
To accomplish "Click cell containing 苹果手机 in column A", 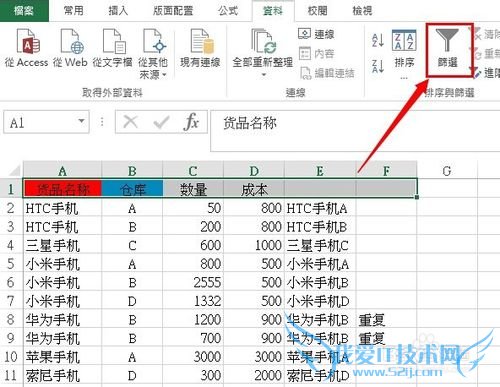I will (62, 357).
